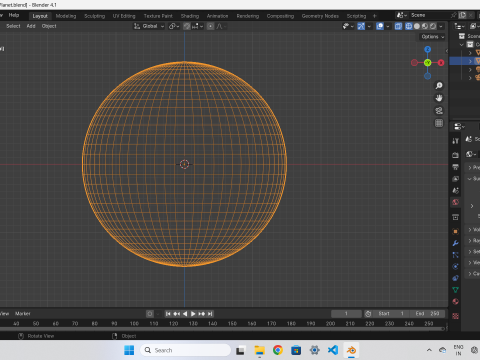Open the Scene properties tab
This screenshot has height=360, width=480.
(x=455, y=190)
